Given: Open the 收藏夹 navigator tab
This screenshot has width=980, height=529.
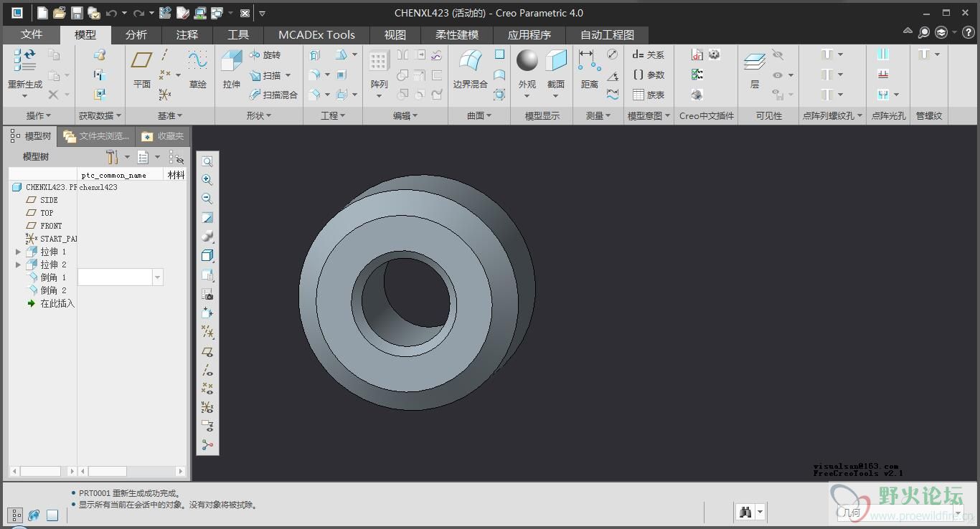Looking at the screenshot, I should [164, 135].
